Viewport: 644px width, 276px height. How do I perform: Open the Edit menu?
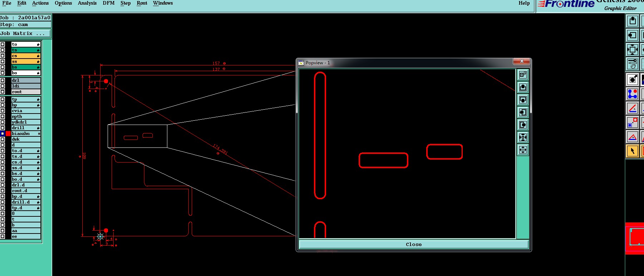(x=22, y=3)
